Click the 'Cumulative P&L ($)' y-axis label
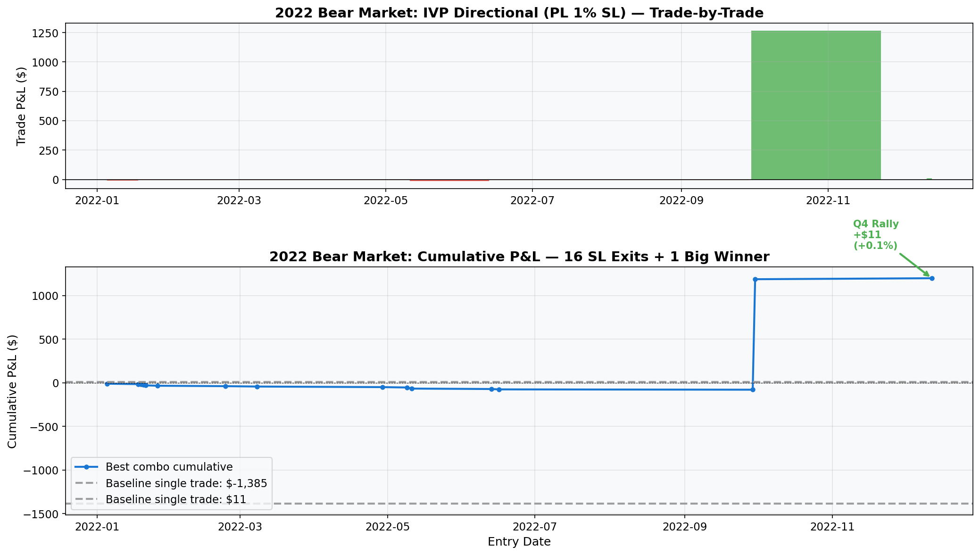 [x=13, y=391]
